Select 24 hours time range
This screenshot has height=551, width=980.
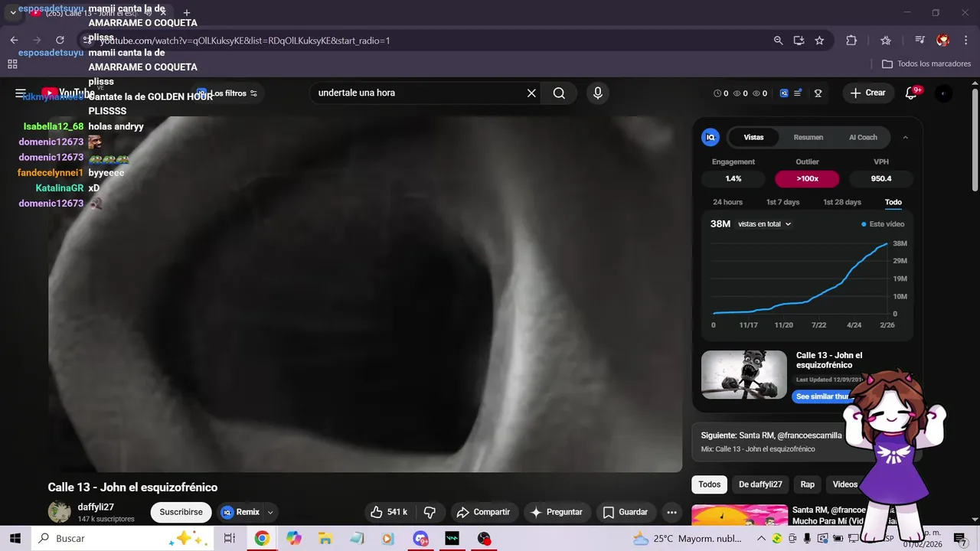point(727,202)
